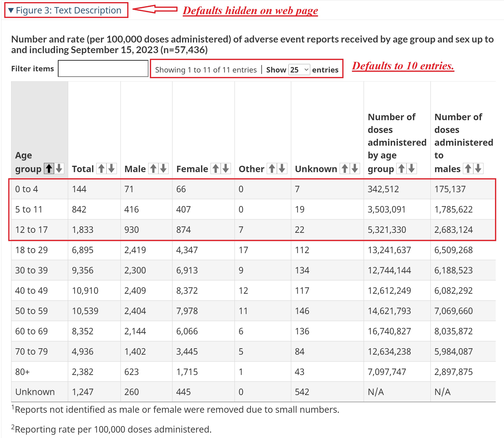Focus the Filter items input field

point(103,68)
